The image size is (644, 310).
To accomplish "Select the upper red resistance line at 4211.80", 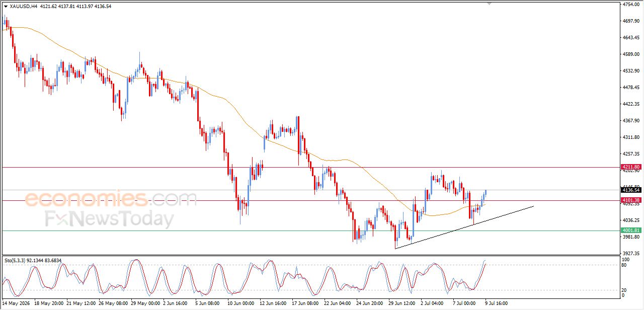I will [310, 167].
